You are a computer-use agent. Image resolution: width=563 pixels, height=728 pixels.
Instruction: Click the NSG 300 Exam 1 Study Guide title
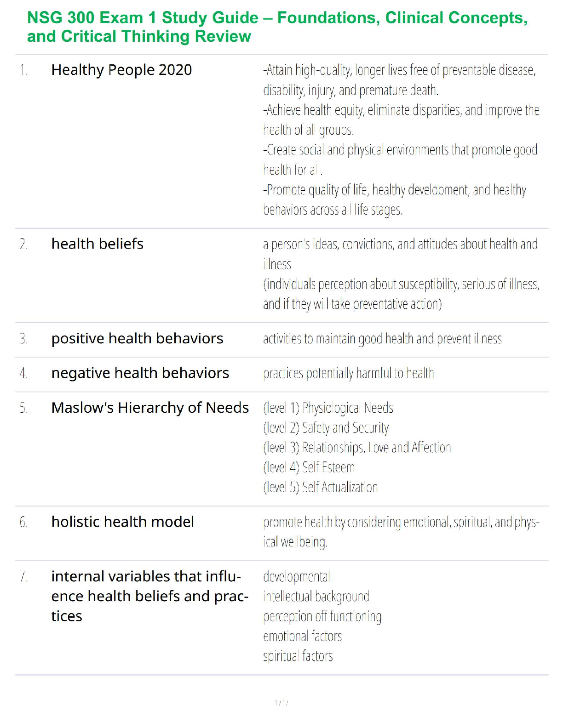[277, 27]
